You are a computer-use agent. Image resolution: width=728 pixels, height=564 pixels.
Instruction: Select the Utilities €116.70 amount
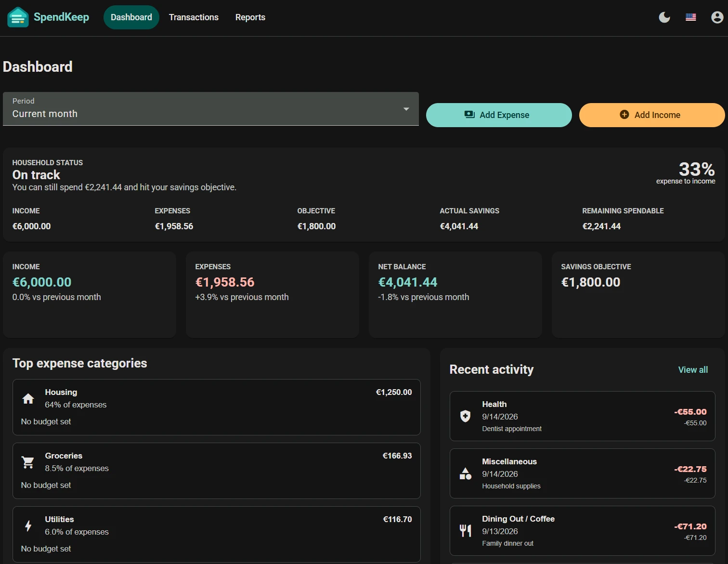[397, 519]
